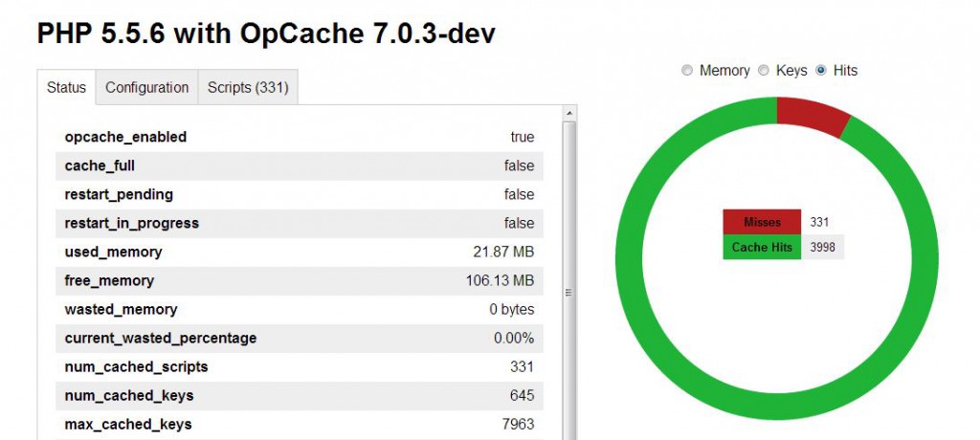
Task: Click the opcache_enabled row label
Action: click(125, 137)
